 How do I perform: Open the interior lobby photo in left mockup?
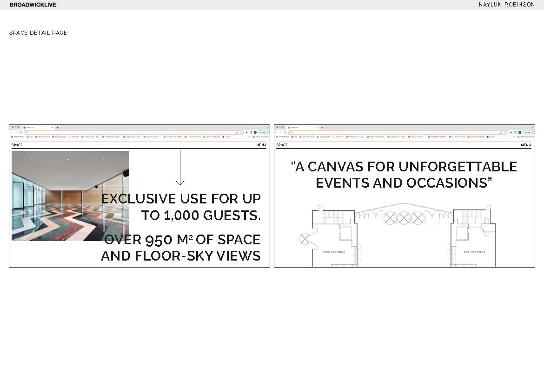tap(70, 196)
